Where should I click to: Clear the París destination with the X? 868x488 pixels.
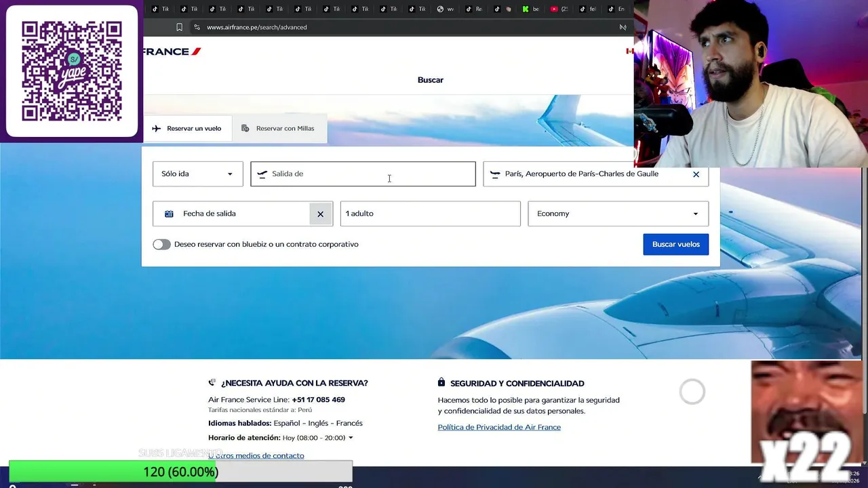[696, 174]
